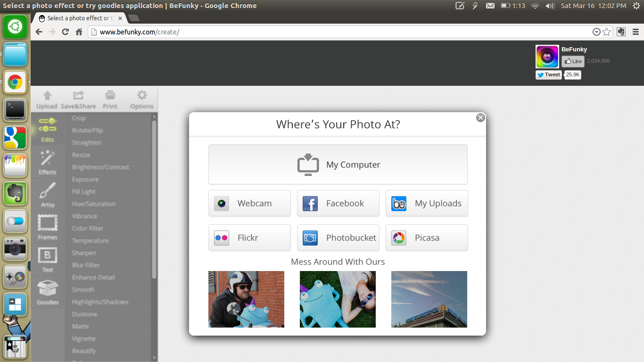Reload the BeFunky page

pyautogui.click(x=66, y=32)
